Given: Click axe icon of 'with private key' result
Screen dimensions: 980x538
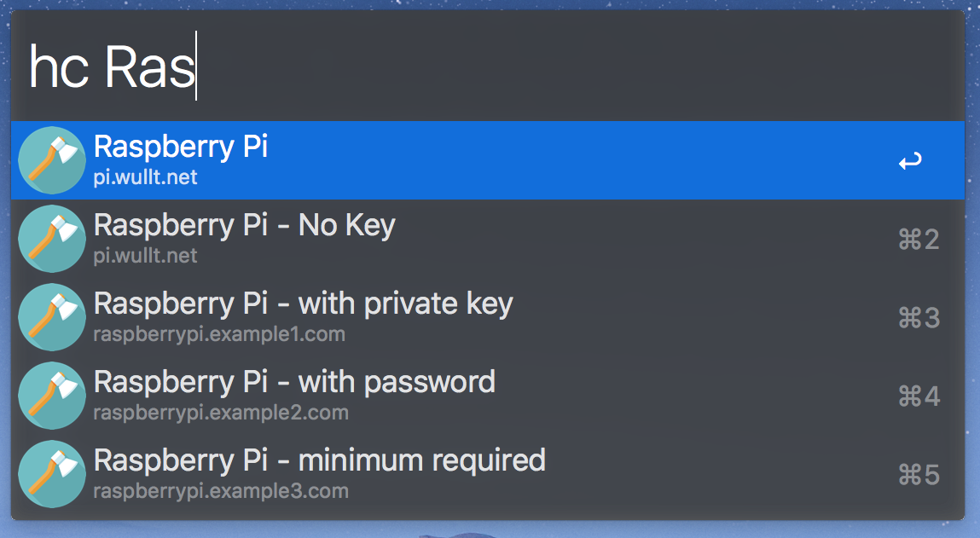Looking at the screenshot, I should (x=52, y=317).
